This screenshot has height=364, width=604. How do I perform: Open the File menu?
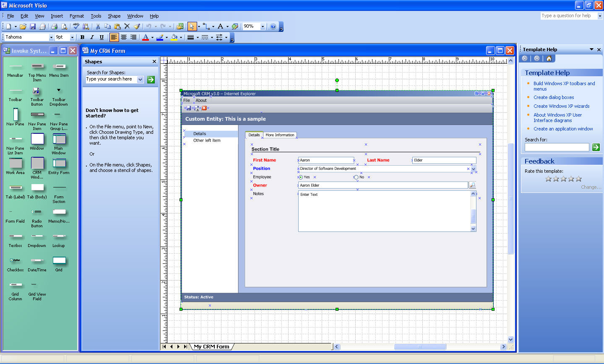point(10,16)
